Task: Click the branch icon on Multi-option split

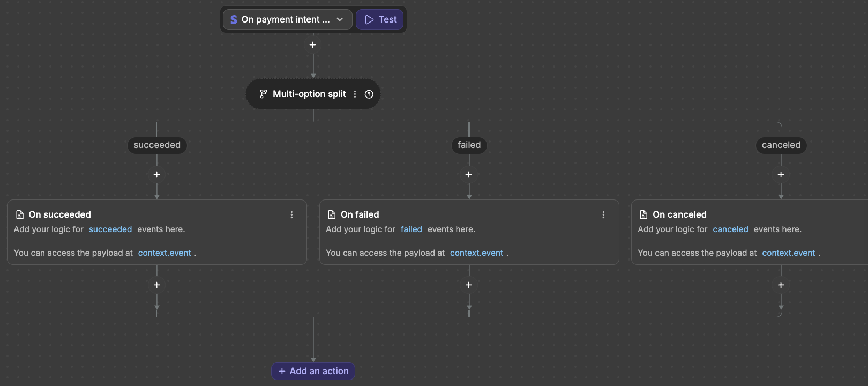Action: pos(263,94)
